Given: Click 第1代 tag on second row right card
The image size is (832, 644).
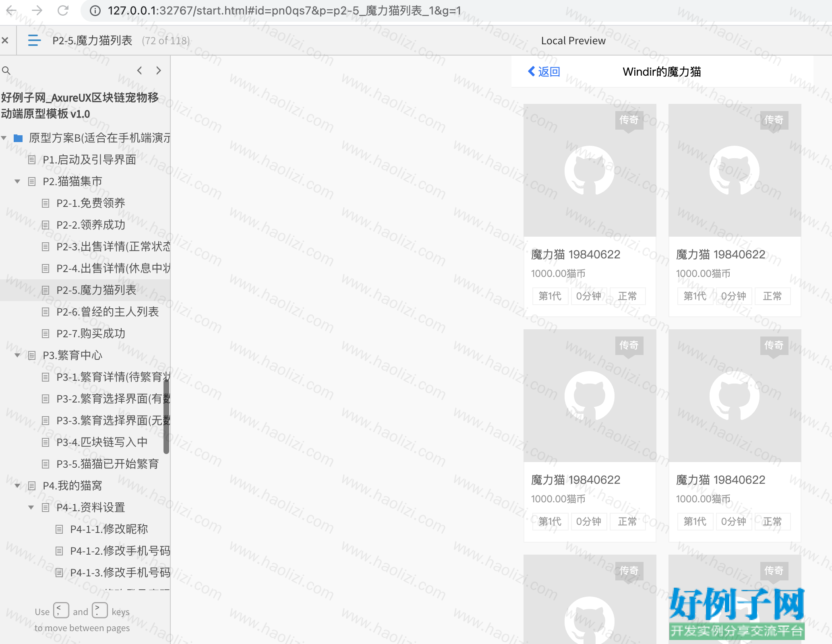Looking at the screenshot, I should (695, 522).
